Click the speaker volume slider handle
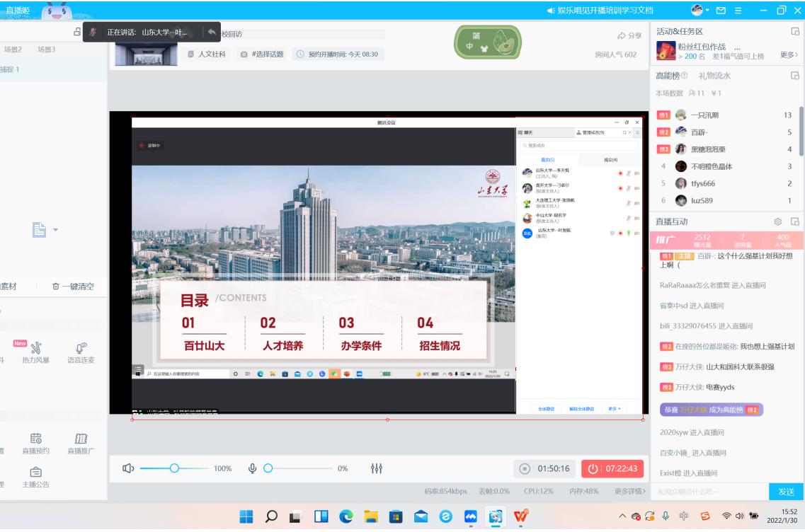 click(x=174, y=468)
